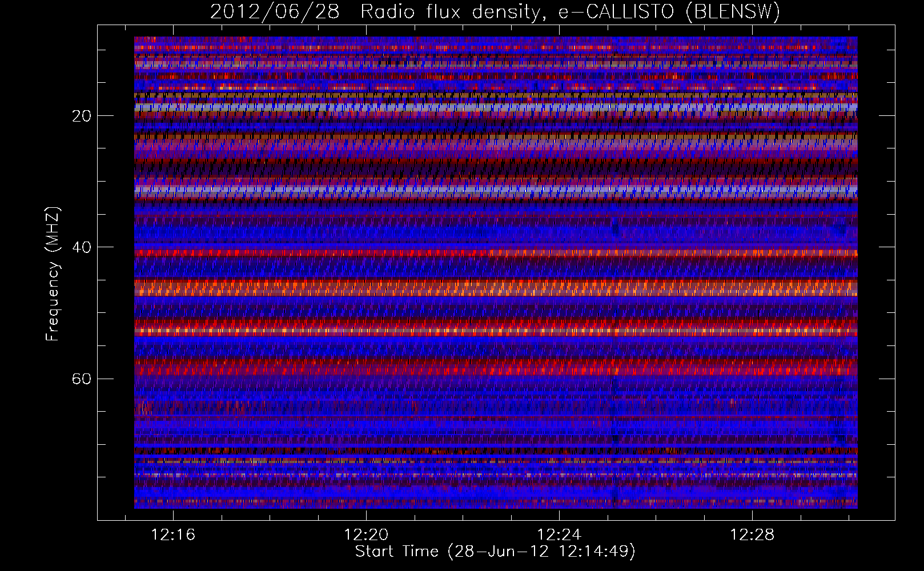
Task: Click the 12:20 time axis label
Action: click(x=366, y=534)
